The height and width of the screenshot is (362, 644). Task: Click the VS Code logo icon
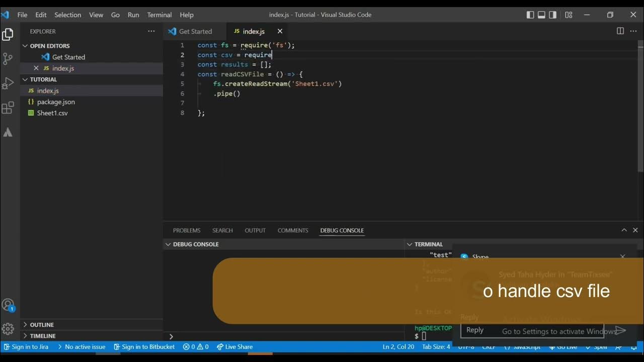click(5, 15)
